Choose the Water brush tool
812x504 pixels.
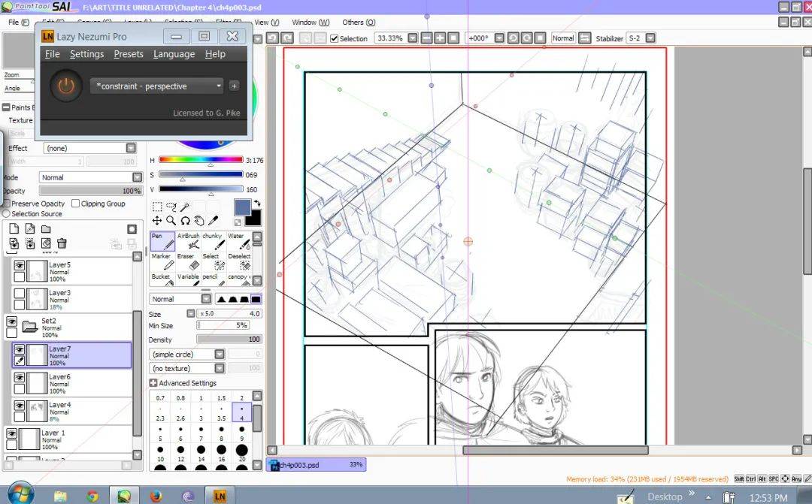point(239,241)
